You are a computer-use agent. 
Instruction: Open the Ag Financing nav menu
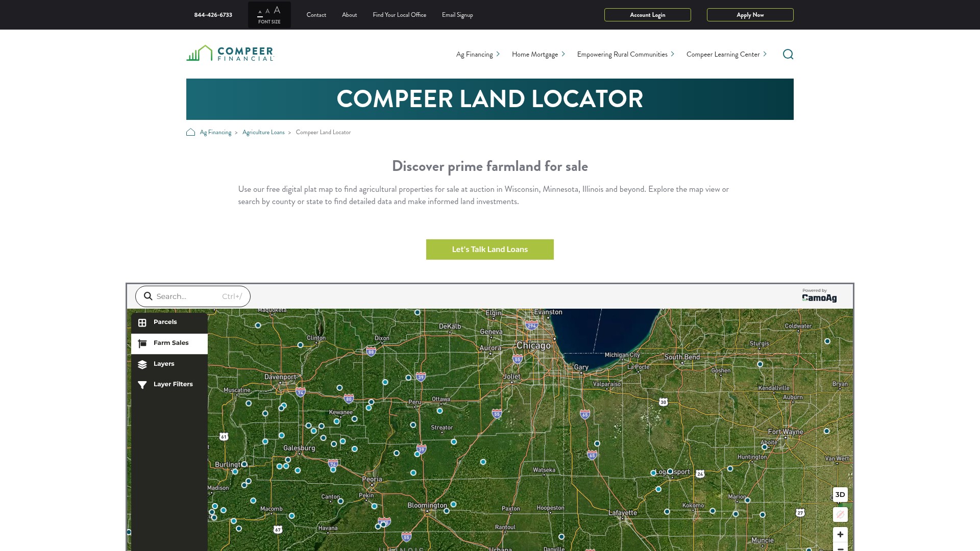click(474, 55)
